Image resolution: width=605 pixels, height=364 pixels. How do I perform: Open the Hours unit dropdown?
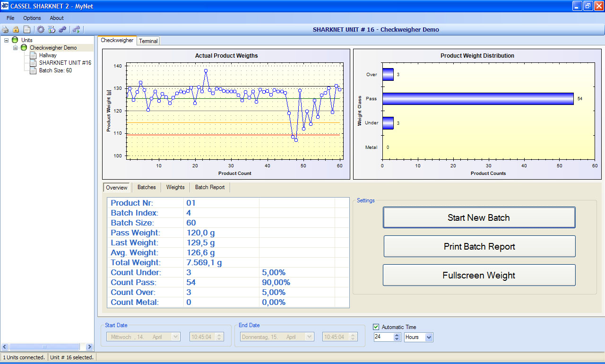pos(429,337)
